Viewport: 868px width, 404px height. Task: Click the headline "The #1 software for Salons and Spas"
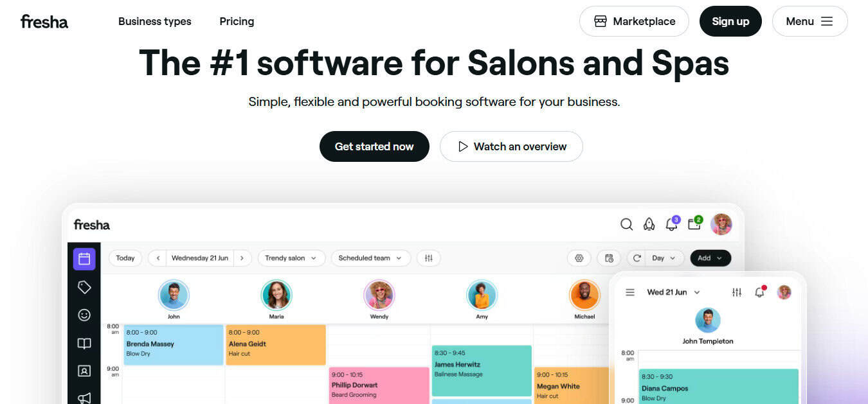coord(434,63)
